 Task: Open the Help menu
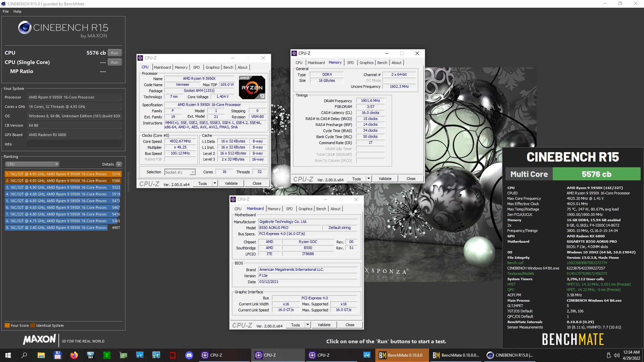tap(17, 11)
